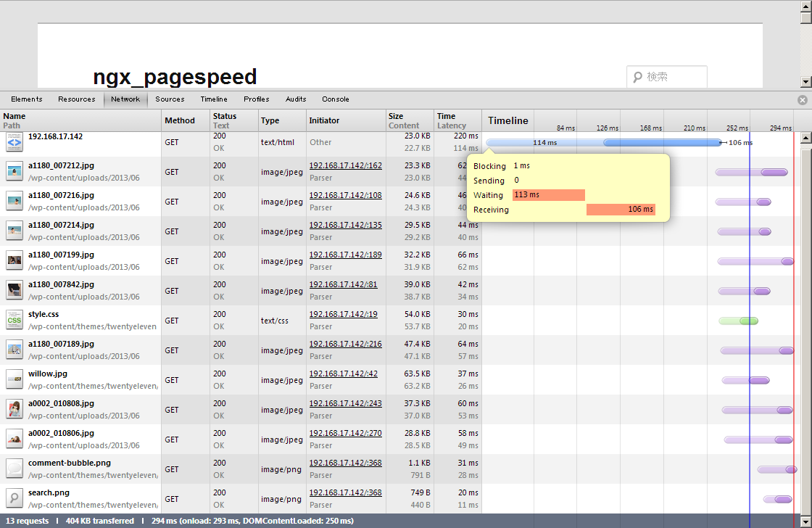This screenshot has height=528, width=812.
Task: Click the CSS file icon for style.css
Action: click(14, 321)
